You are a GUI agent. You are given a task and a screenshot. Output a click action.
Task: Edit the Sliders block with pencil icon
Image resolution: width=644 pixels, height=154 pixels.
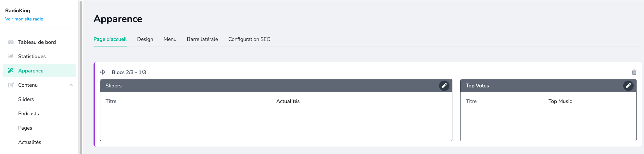click(x=444, y=85)
